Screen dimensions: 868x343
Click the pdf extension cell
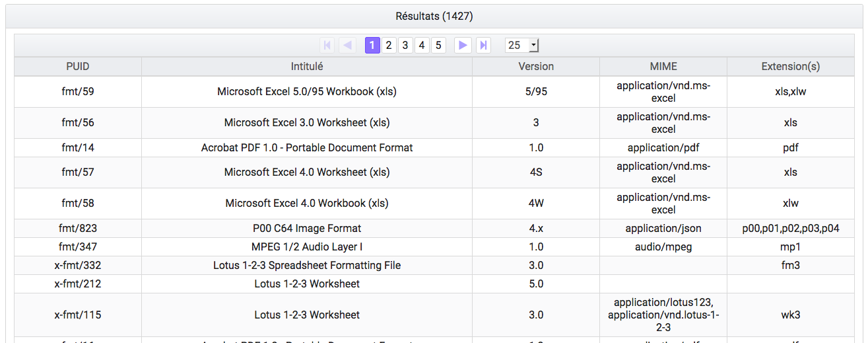pyautogui.click(x=791, y=148)
